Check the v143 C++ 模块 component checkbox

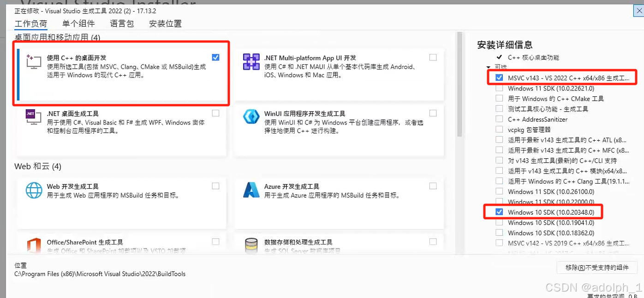(499, 171)
